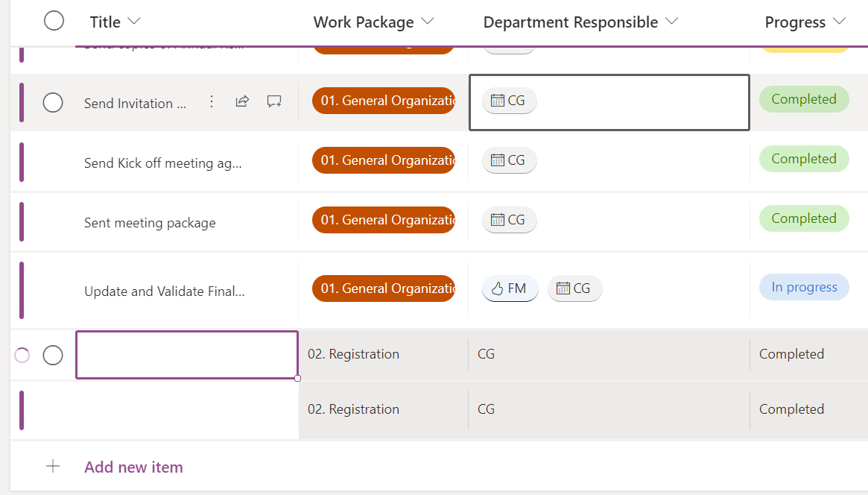Click calendar icon in Update and Validate CG tag
Image resolution: width=868 pixels, height=495 pixels.
click(x=563, y=289)
